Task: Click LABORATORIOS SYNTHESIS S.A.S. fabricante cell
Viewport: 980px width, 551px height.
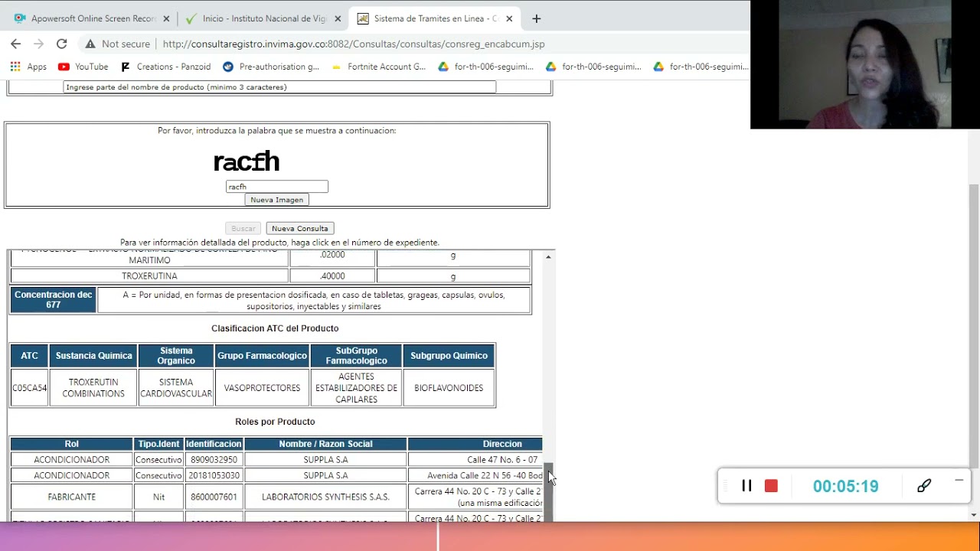Action: click(325, 497)
